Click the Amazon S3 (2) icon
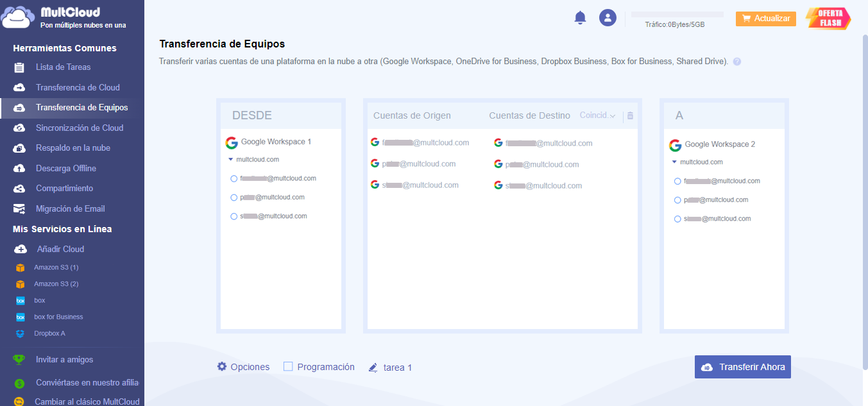 point(21,284)
